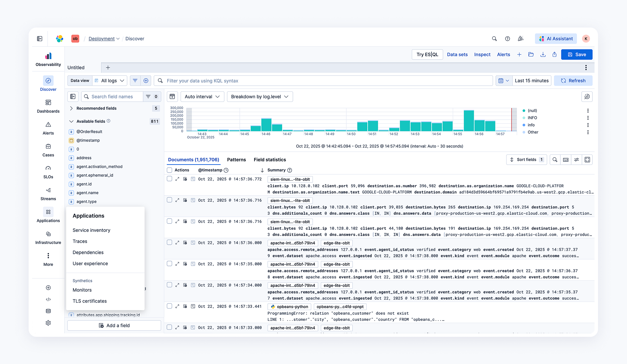Open SLOs from the sidebar
627x364 pixels.
[48, 172]
